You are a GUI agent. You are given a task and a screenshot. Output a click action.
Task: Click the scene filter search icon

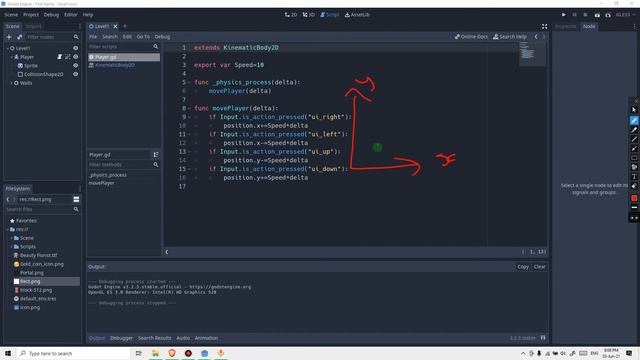[76, 37]
